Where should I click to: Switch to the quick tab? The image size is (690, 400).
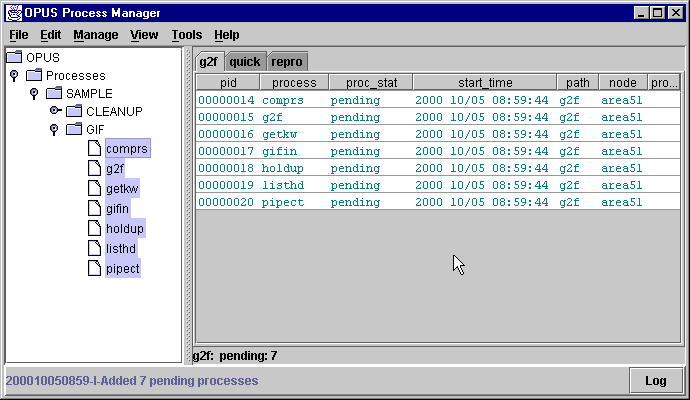tap(245, 61)
